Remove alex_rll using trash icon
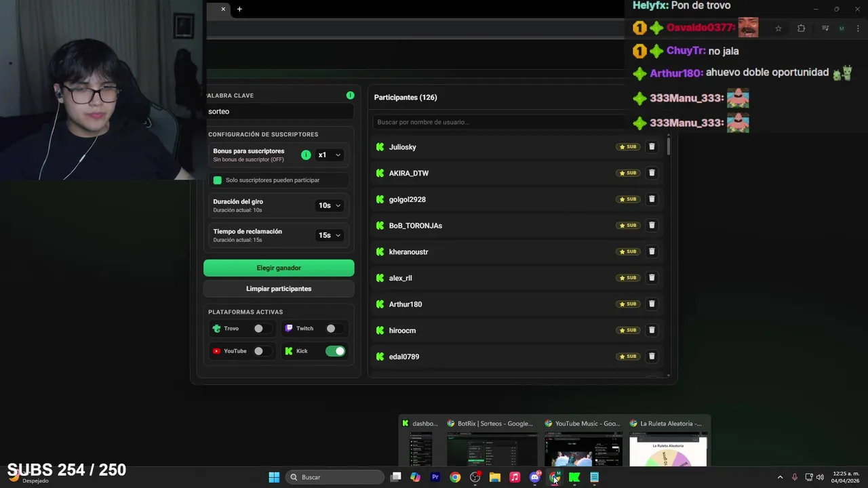The image size is (868, 488). [x=652, y=278]
